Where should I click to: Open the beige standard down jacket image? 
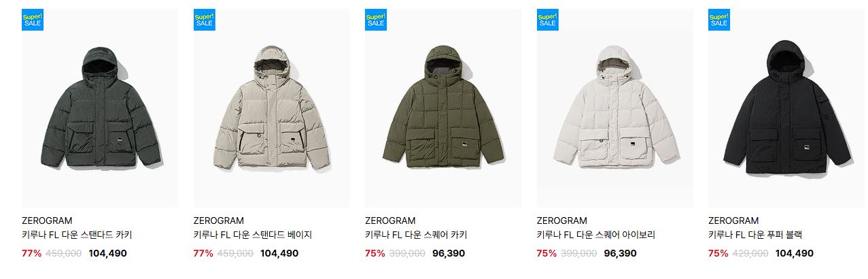[272, 108]
